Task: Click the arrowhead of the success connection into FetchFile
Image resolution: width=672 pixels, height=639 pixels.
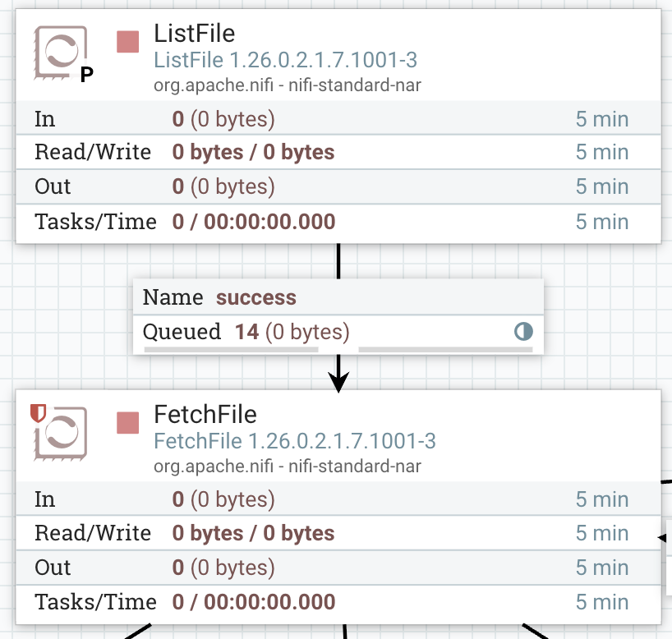Action: (x=338, y=381)
